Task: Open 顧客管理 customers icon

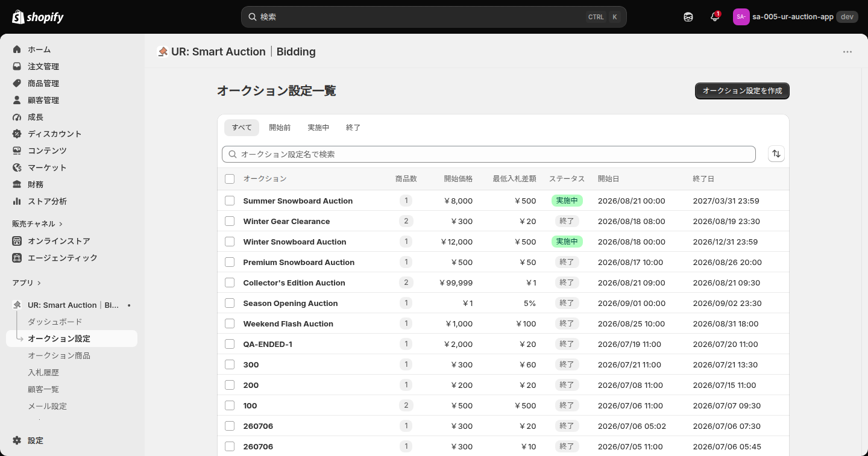Action: click(x=17, y=100)
